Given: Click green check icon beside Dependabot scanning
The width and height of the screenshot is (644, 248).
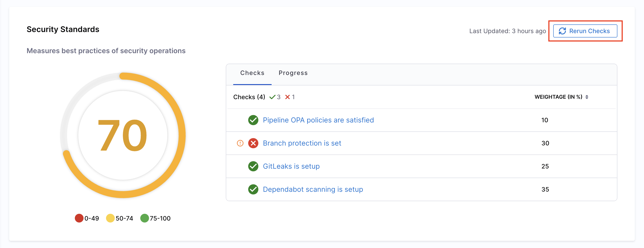Looking at the screenshot, I should (x=253, y=189).
